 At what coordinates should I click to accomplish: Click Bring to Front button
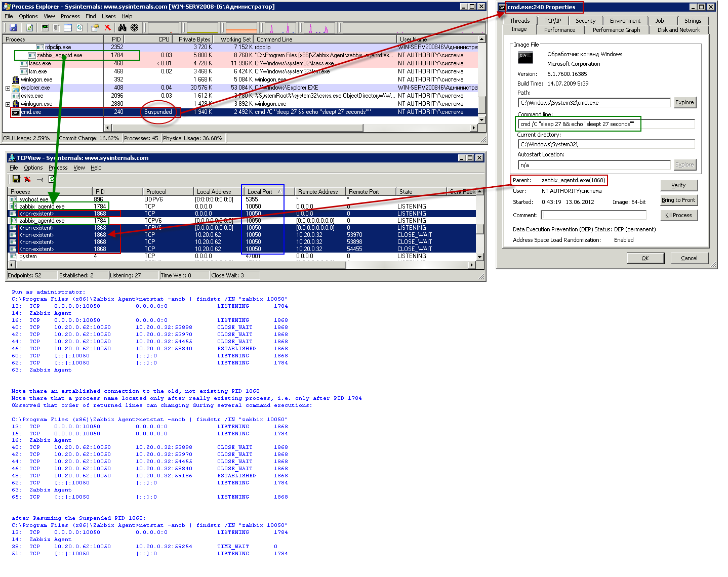(678, 200)
